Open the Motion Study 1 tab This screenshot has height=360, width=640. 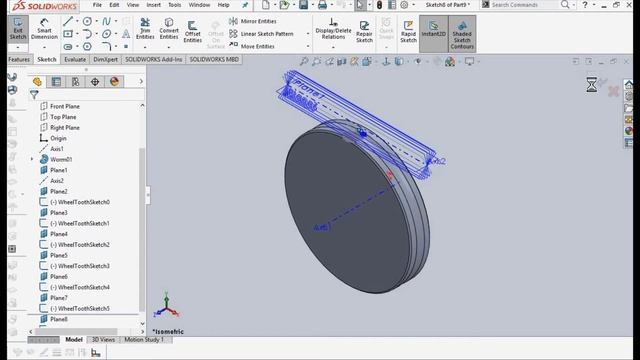pyautogui.click(x=144, y=340)
